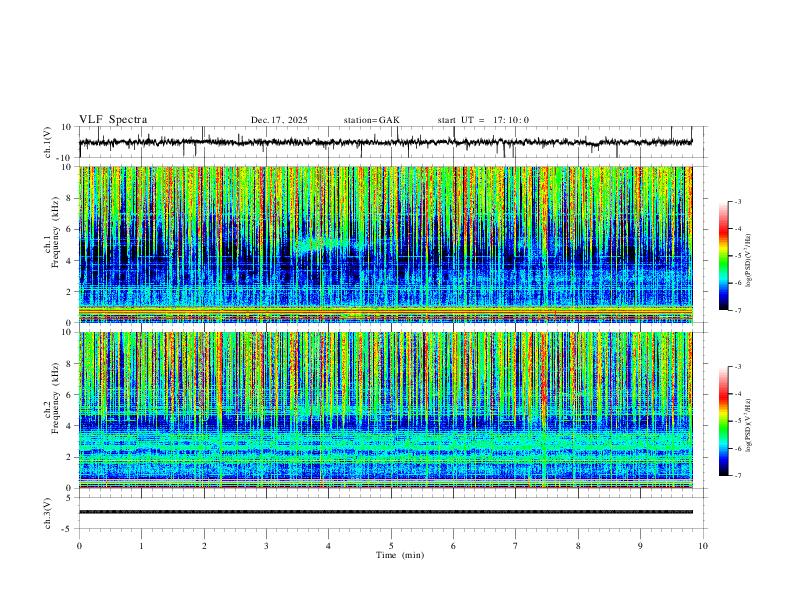
Task: Click the "-7" label on ch.2 colorbar
Action: click(737, 475)
